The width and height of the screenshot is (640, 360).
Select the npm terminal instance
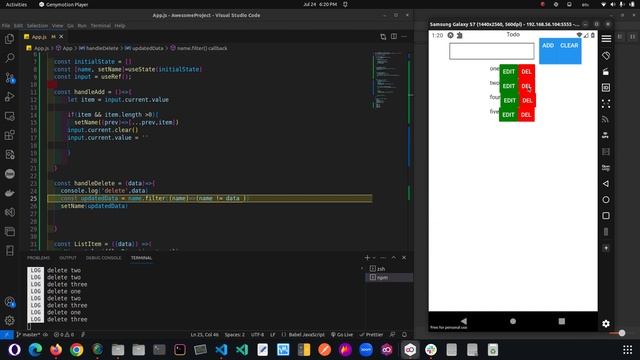[389, 277]
